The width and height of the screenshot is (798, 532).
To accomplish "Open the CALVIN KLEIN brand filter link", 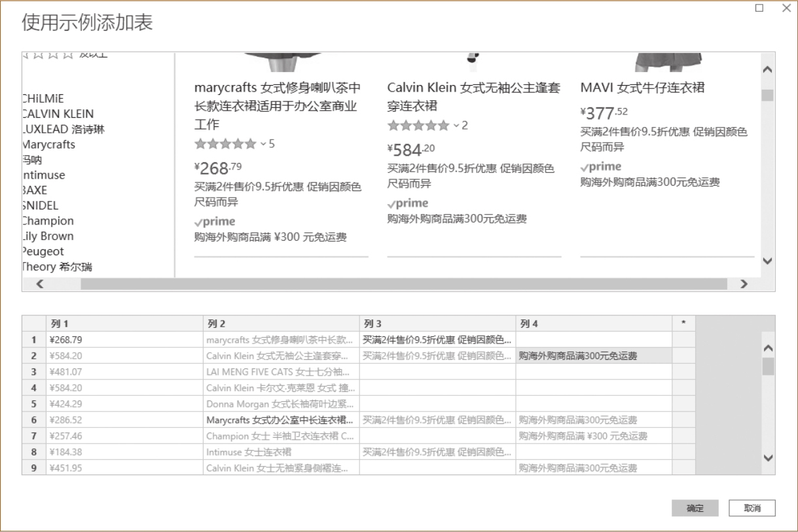I will tap(58, 114).
